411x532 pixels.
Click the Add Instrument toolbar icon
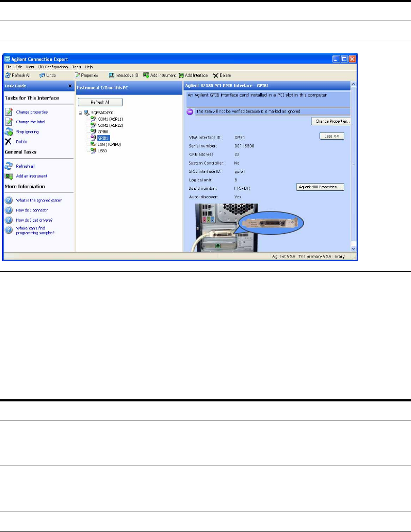147,75
